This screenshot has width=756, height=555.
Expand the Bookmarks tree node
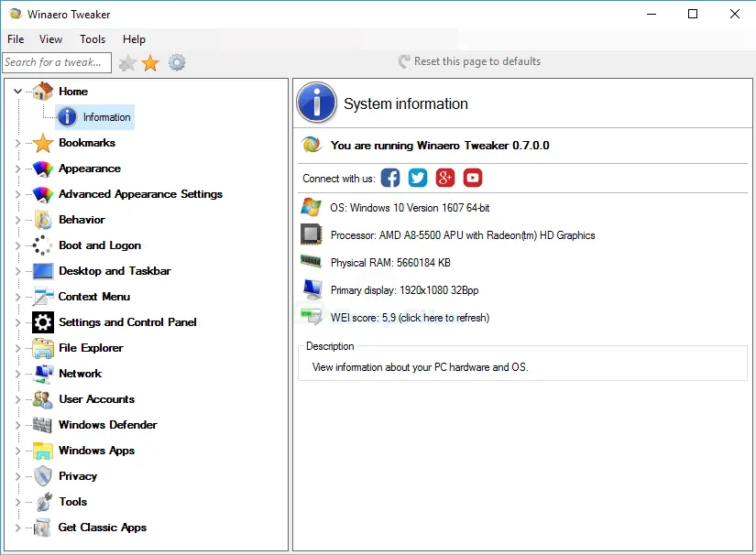pos(17,143)
